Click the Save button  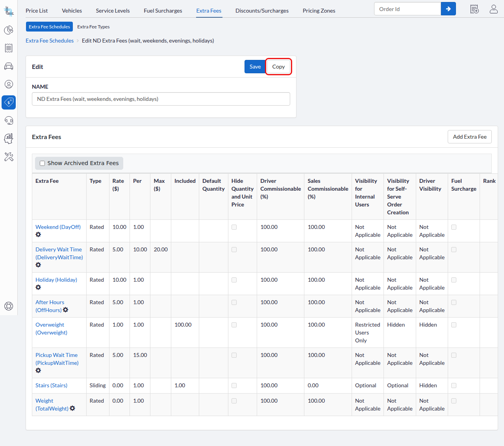(255, 67)
